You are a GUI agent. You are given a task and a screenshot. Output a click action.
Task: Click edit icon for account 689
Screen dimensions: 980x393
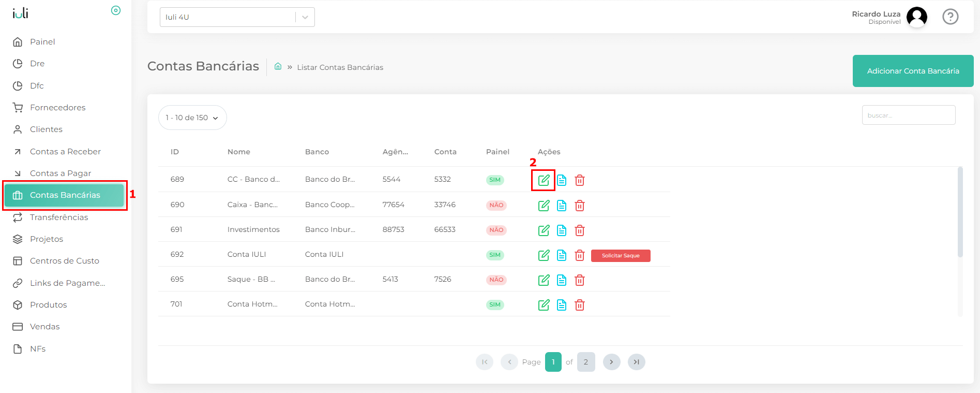(544, 180)
